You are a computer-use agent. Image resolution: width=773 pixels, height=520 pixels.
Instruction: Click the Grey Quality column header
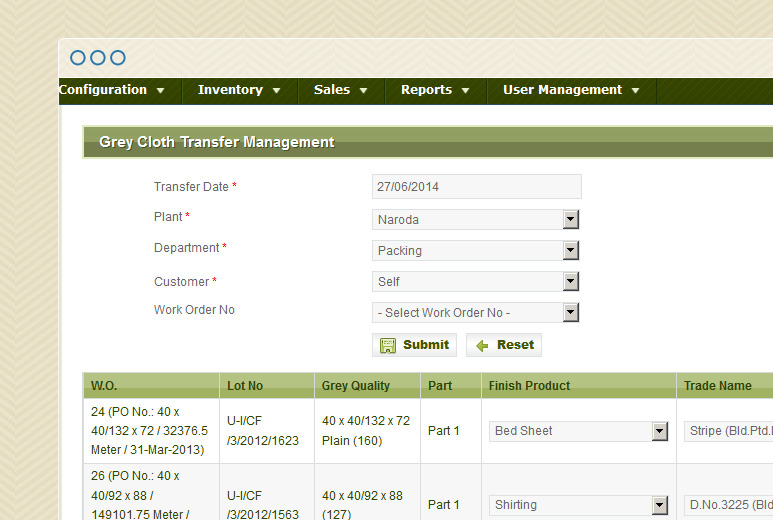click(x=367, y=385)
